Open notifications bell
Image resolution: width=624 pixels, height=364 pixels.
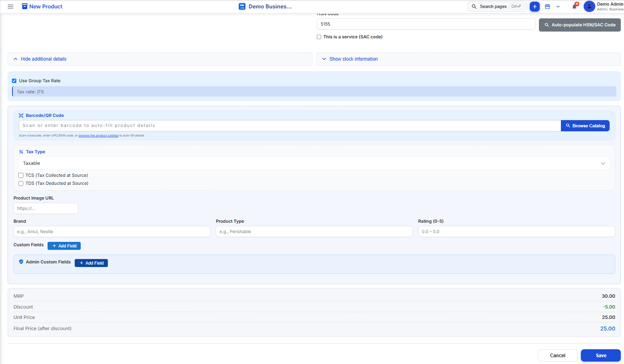point(574,6)
